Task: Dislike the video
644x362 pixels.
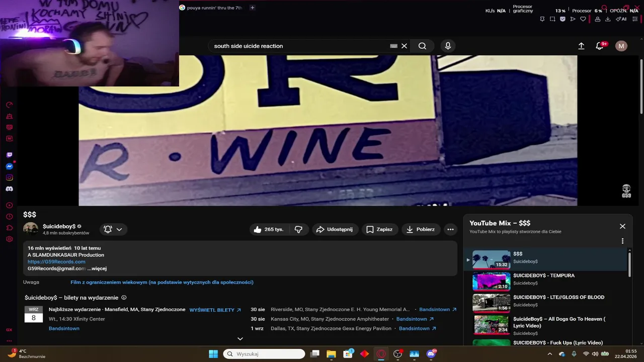Action: click(x=298, y=229)
